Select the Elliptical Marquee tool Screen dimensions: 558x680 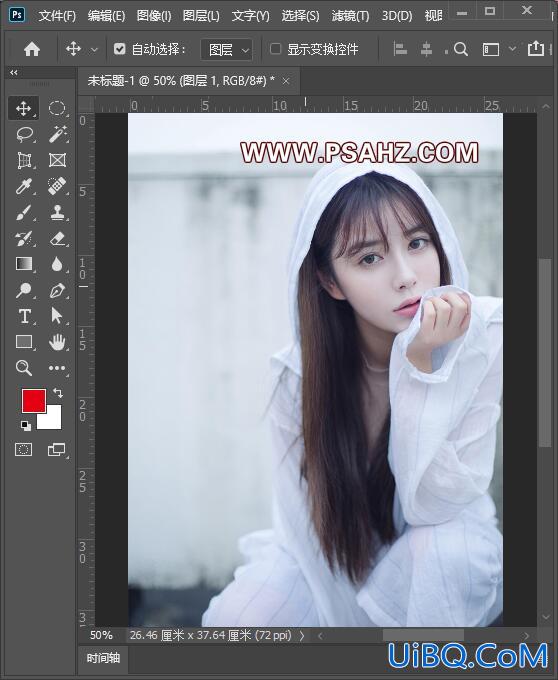click(57, 108)
